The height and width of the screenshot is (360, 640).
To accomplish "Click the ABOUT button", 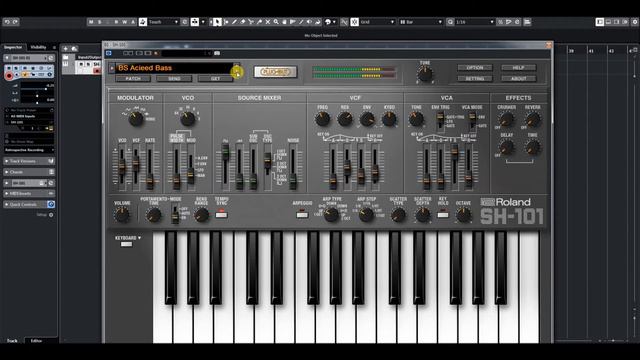I will (518, 78).
